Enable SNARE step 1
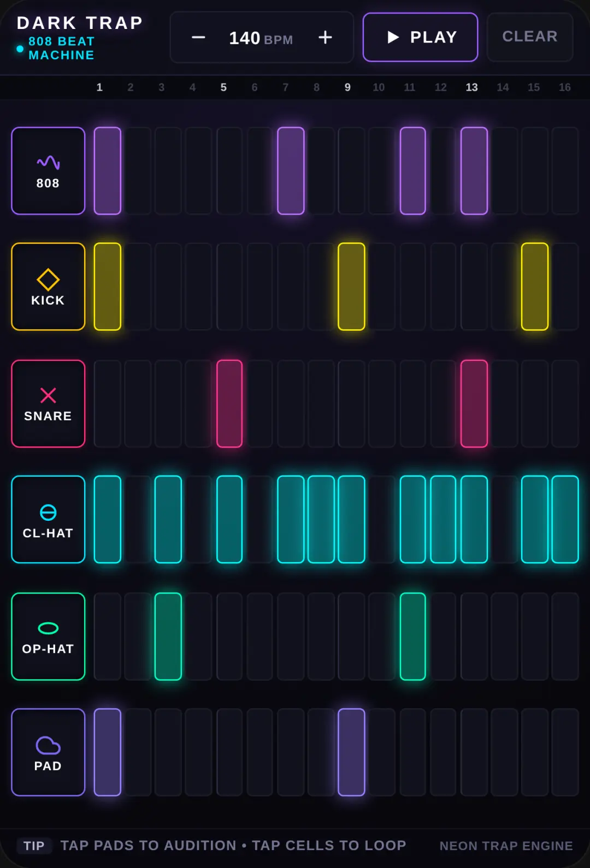 coord(108,403)
